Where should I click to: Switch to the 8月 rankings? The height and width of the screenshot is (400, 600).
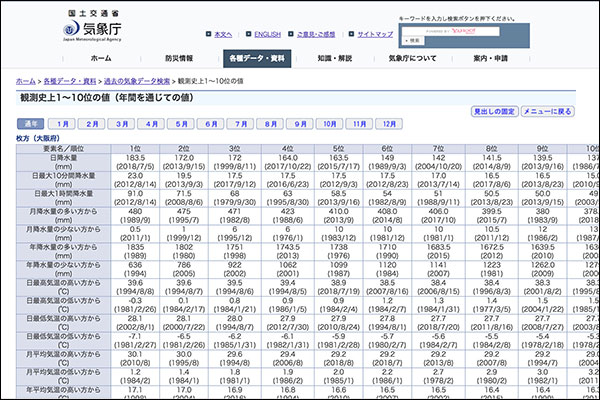coord(271,124)
